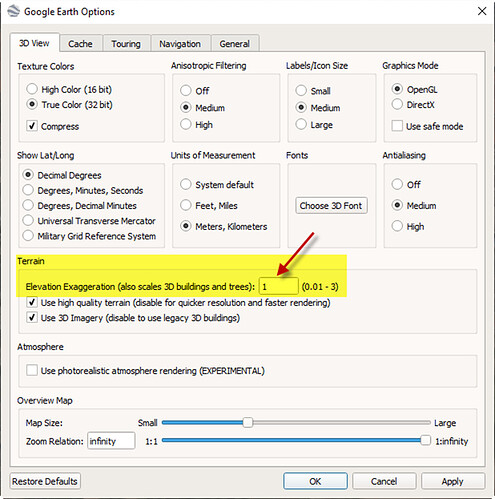Click the Map Size slider handle
This screenshot has width=495, height=499.
click(x=248, y=422)
